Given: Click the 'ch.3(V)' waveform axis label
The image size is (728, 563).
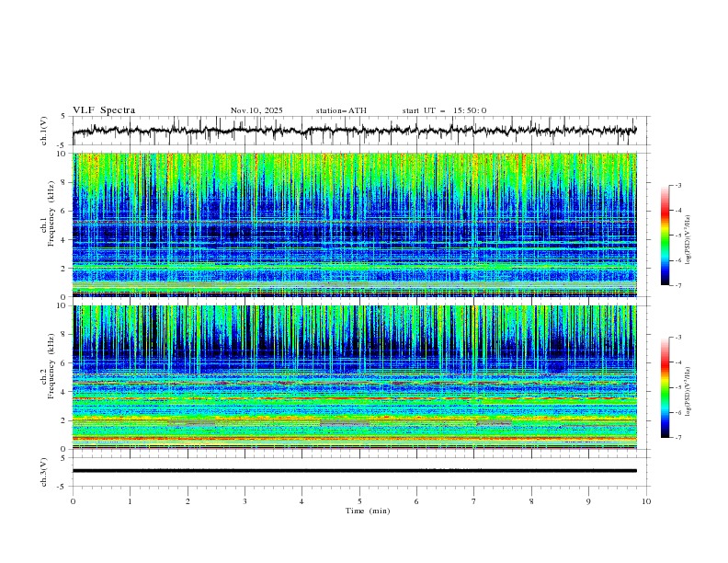Looking at the screenshot, I should 44,472.
